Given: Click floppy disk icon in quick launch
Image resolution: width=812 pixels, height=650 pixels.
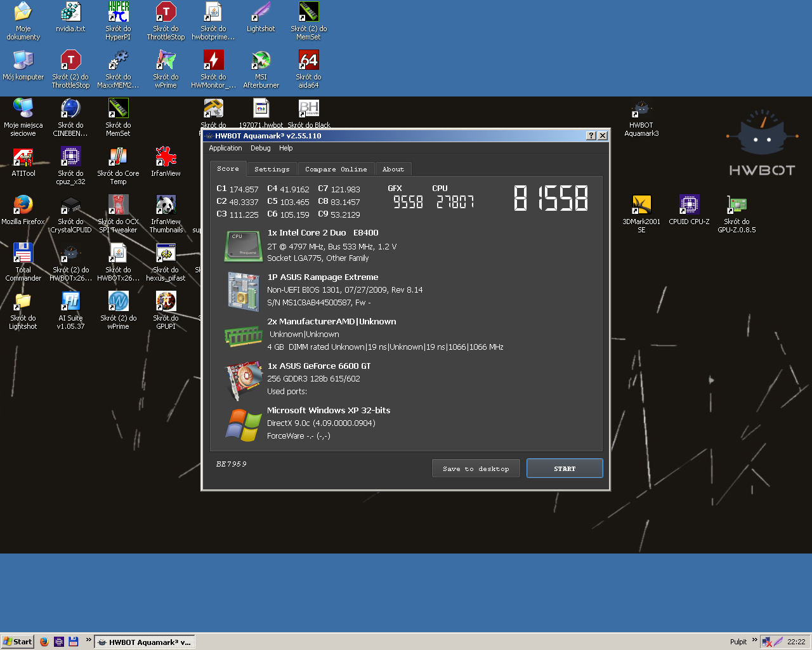Looking at the screenshot, I should [74, 642].
